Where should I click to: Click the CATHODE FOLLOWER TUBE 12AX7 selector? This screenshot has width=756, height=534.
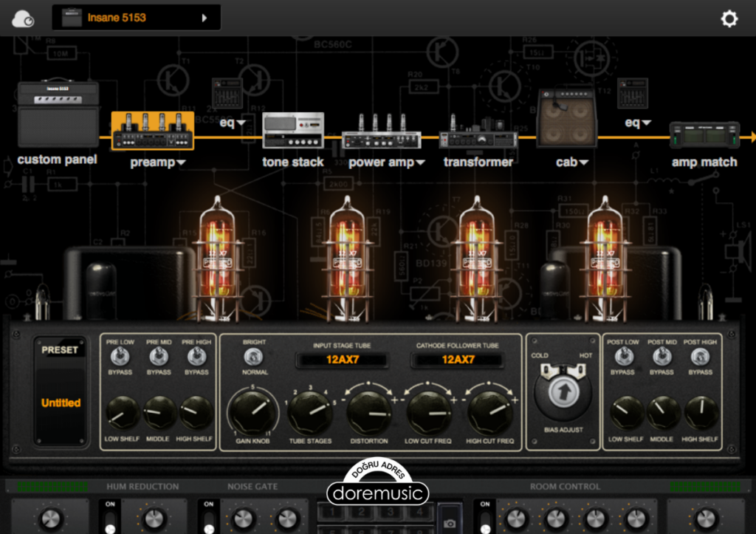point(458,360)
